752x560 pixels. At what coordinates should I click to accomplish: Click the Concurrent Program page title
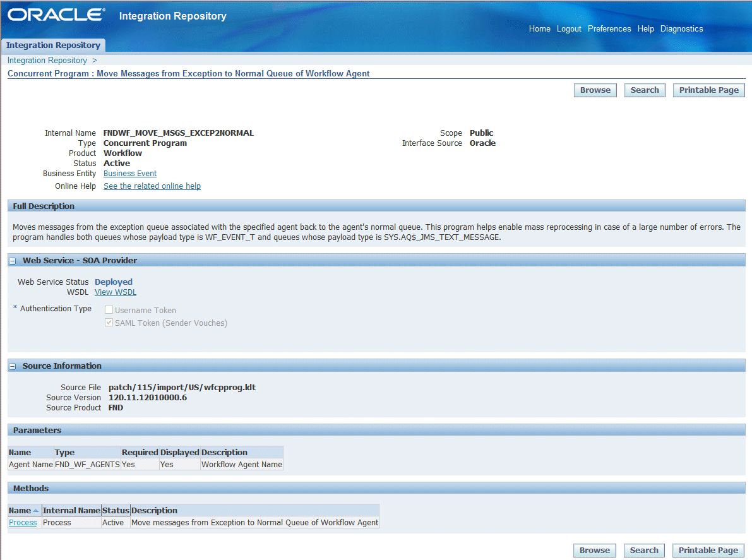tap(189, 73)
